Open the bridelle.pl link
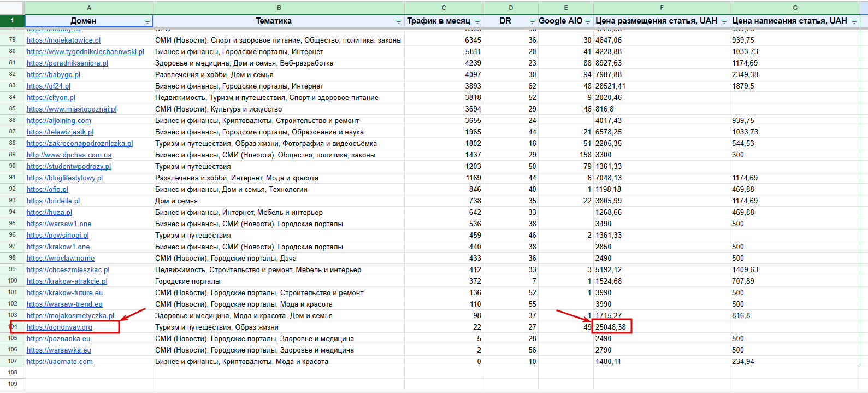The width and height of the screenshot is (868, 393). [x=53, y=201]
